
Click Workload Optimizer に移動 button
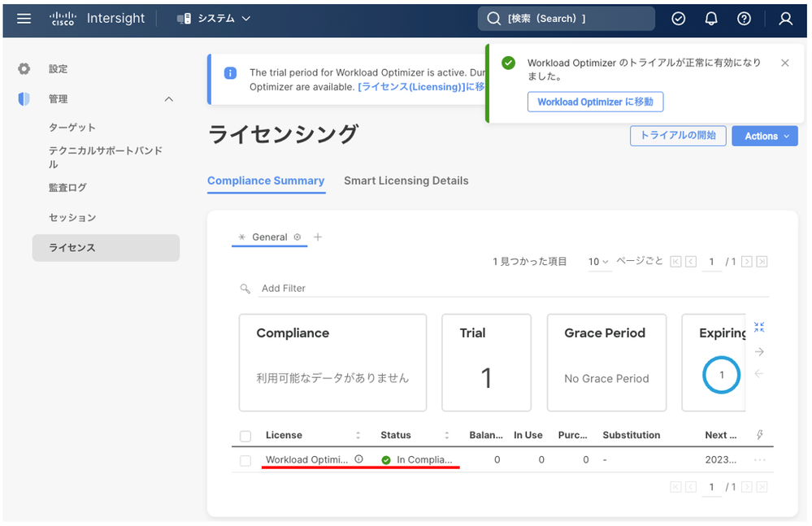tap(595, 102)
